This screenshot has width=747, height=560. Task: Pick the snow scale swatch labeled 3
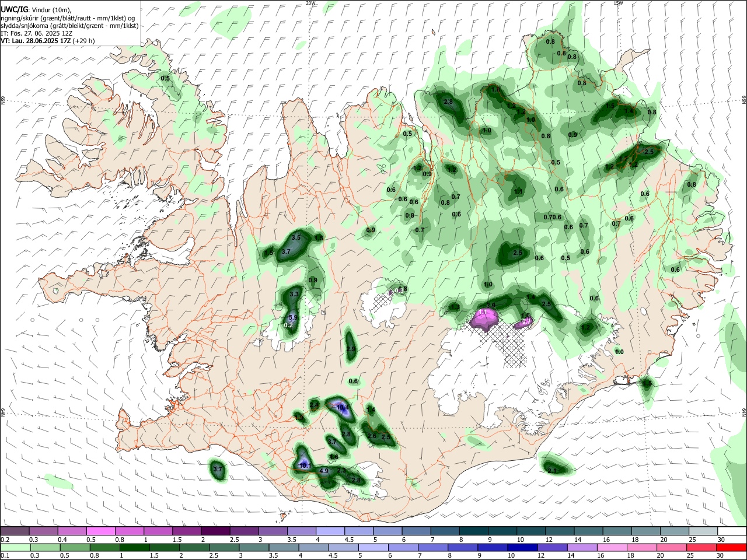tap(273, 531)
